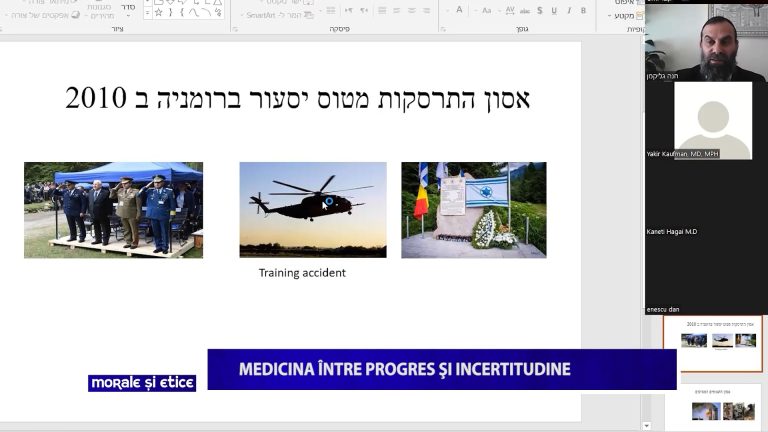The height and width of the screenshot is (432, 768).
Task: Pick the font color A button
Action: [460, 10]
